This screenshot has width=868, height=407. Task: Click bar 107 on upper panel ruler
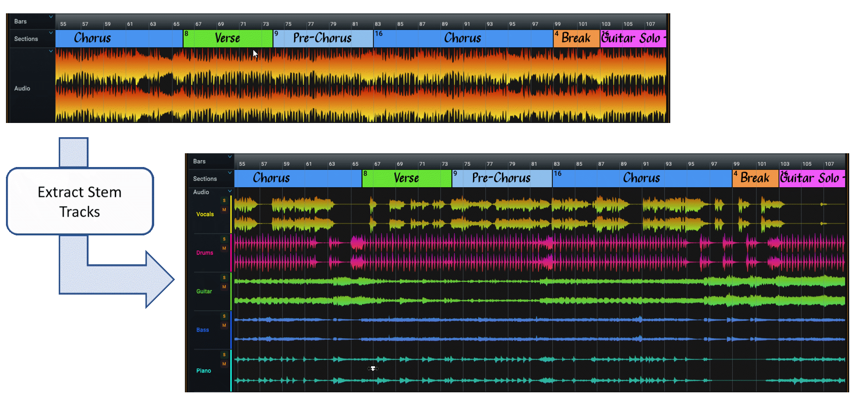click(x=651, y=24)
